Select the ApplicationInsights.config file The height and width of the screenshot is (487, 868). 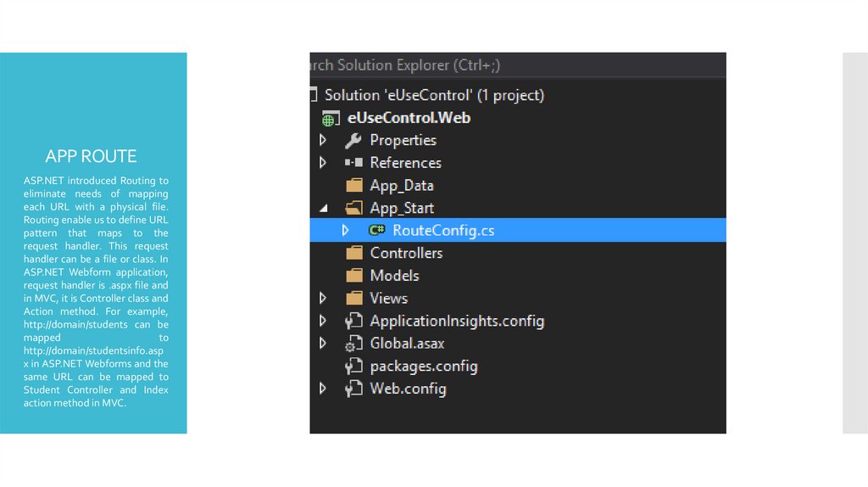457,322
